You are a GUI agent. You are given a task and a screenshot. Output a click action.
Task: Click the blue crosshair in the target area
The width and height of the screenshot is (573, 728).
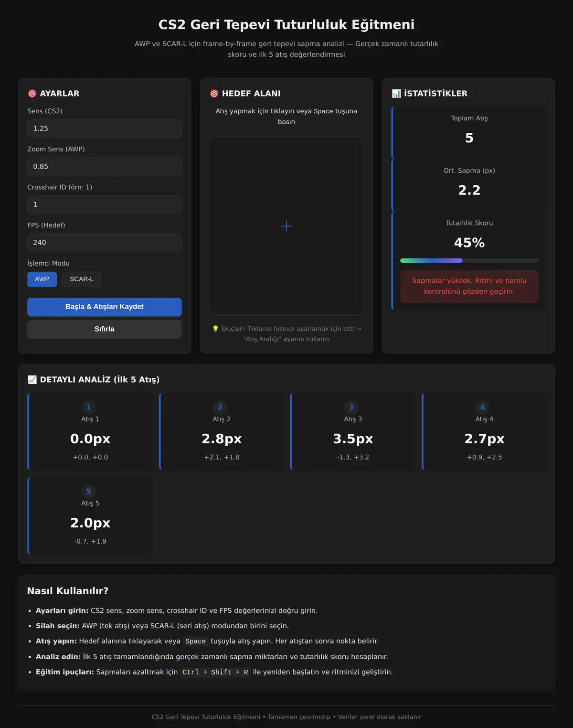[286, 226]
